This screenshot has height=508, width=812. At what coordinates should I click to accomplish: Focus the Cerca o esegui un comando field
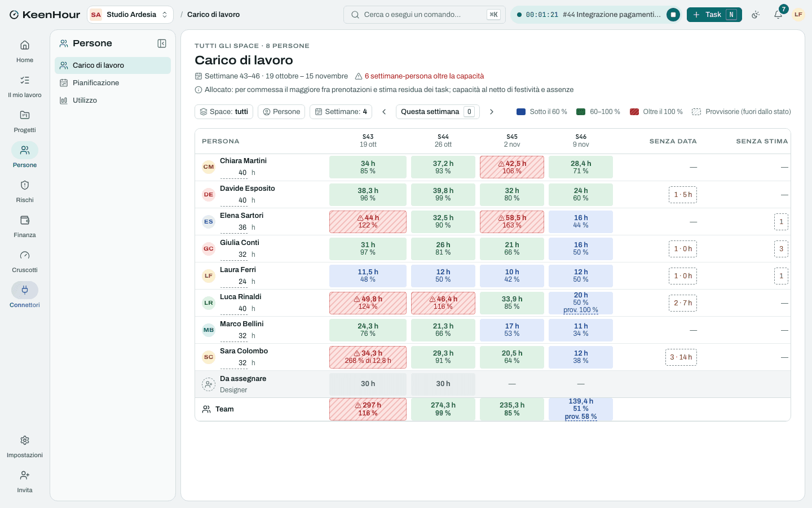click(x=424, y=15)
